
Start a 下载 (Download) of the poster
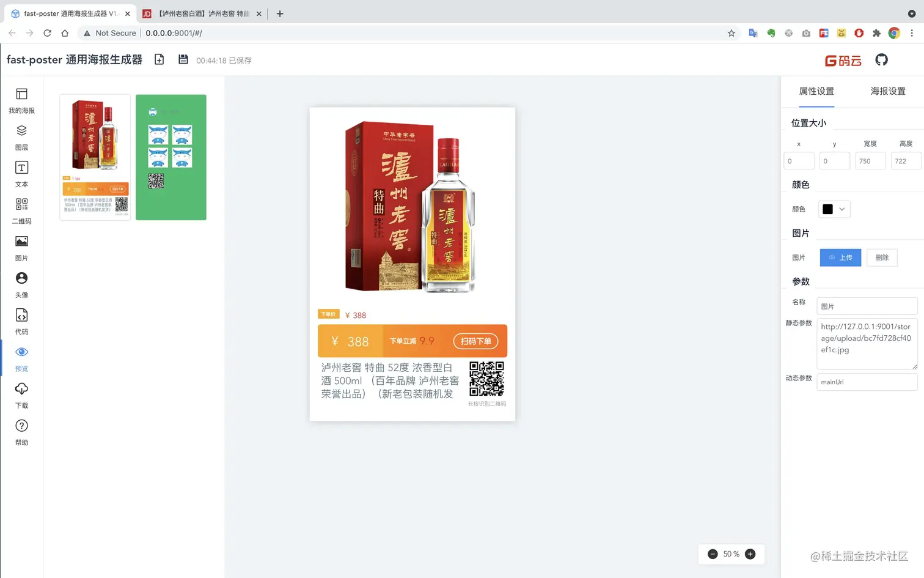pos(21,396)
